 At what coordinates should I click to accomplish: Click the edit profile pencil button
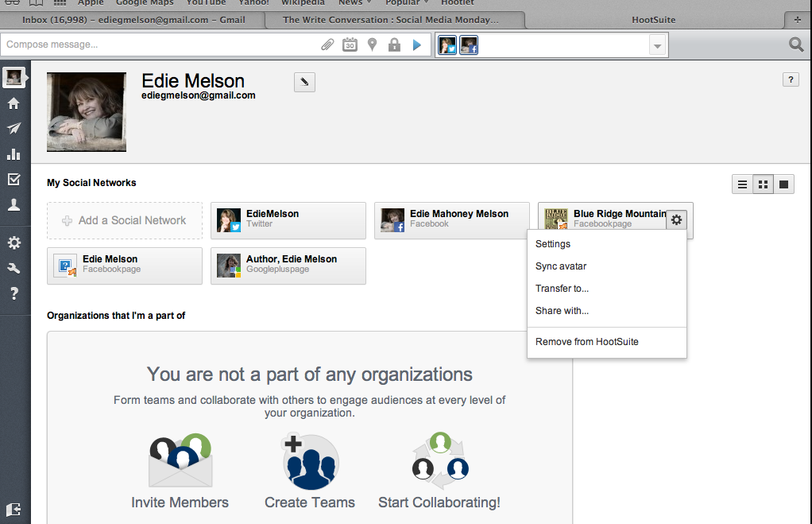click(x=304, y=82)
